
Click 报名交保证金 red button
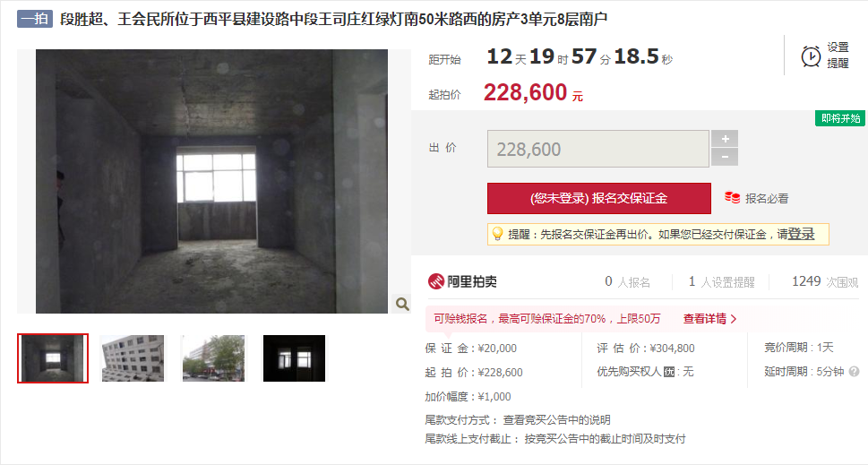pyautogui.click(x=599, y=198)
